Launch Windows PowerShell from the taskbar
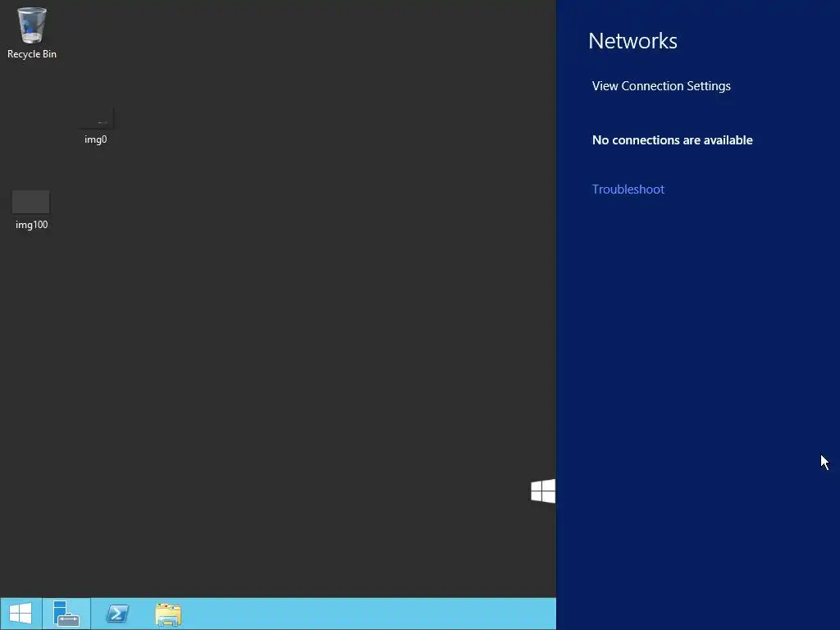 point(117,614)
